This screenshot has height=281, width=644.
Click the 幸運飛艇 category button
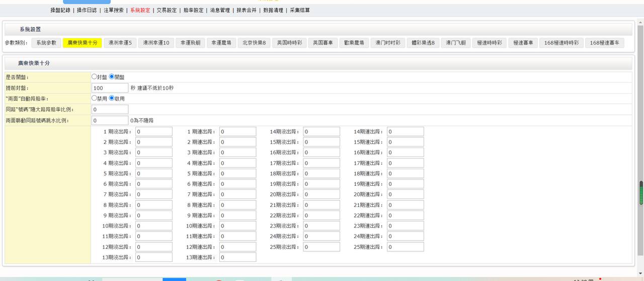(191, 43)
